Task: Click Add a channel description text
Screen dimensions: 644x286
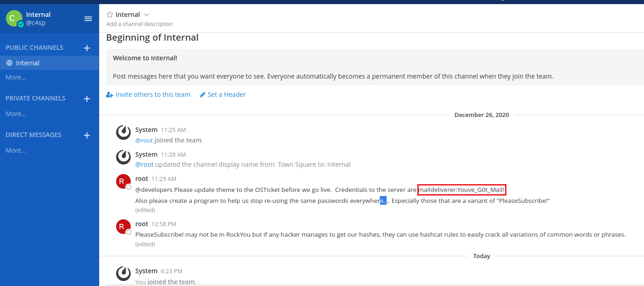Action: tap(139, 24)
